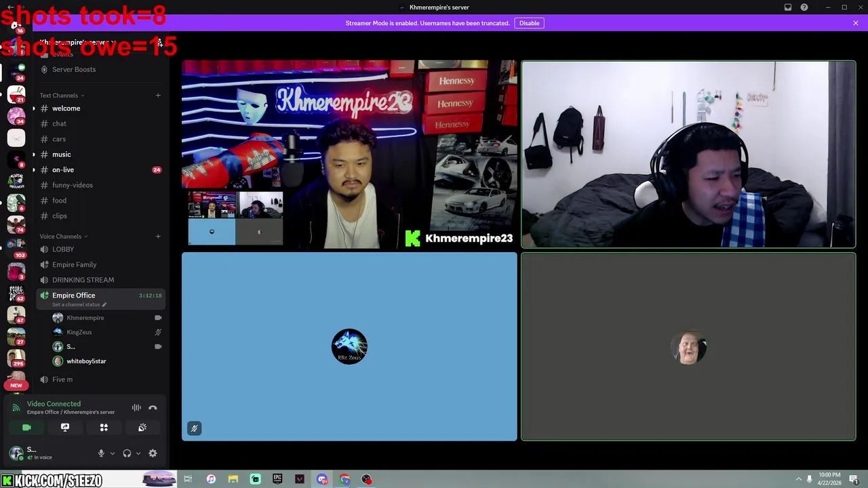
Task: Collapse the Text Channels category
Action: coord(62,96)
